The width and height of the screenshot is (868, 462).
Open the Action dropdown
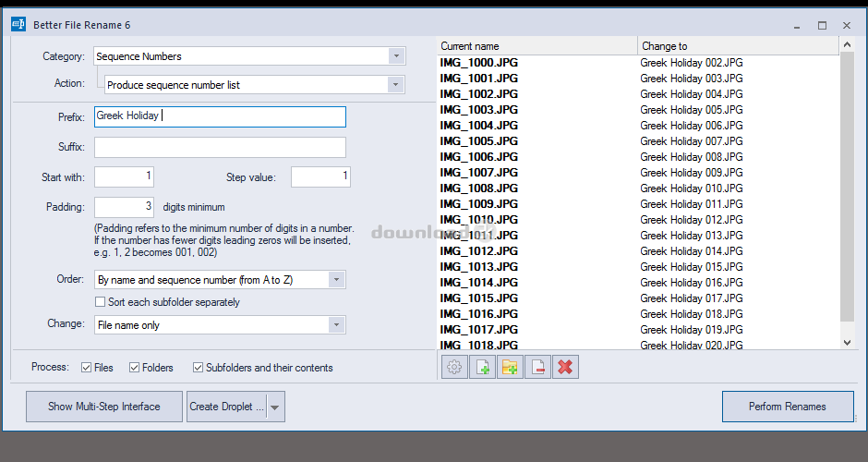point(395,85)
